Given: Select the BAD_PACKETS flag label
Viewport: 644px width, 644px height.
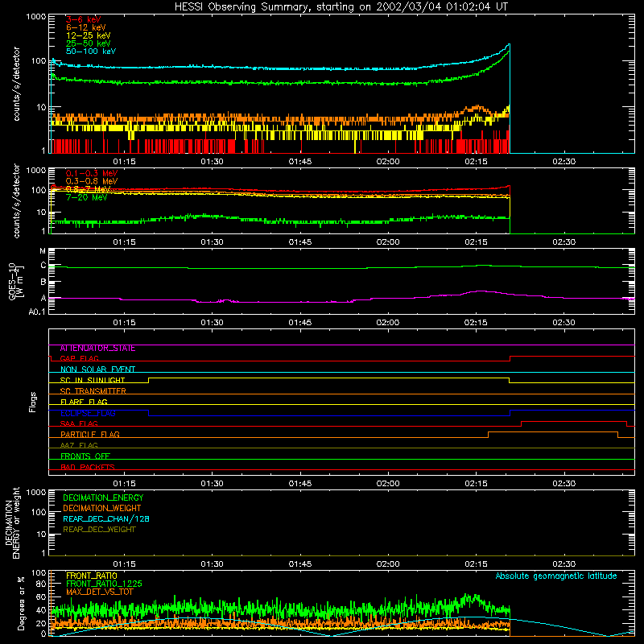Looking at the screenshot, I should (x=88, y=467).
